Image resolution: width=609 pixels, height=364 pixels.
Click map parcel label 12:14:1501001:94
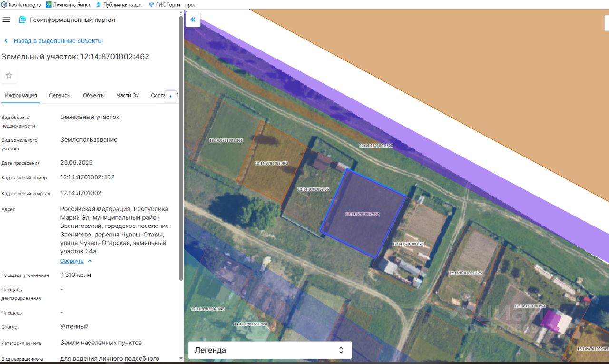click(x=530, y=306)
